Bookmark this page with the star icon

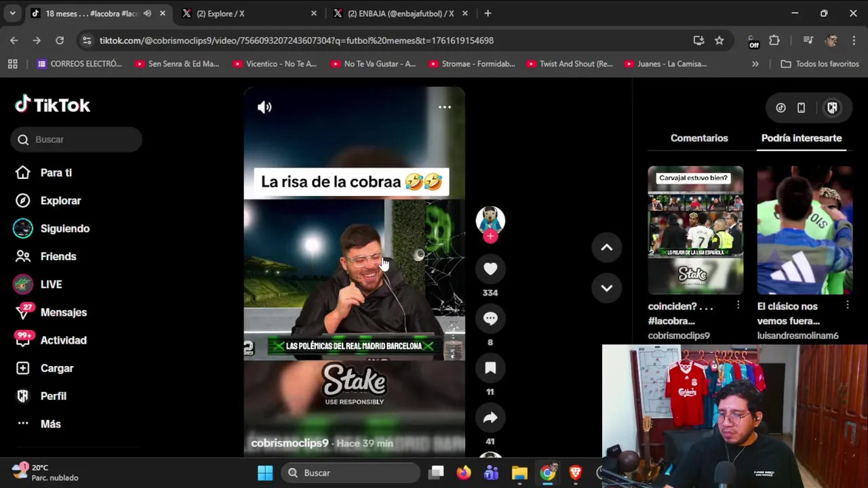[719, 41]
